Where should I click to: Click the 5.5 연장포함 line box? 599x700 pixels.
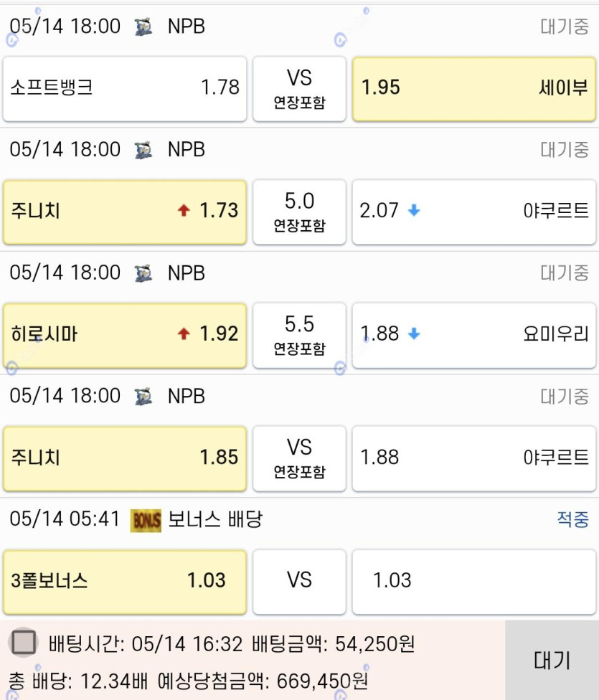[x=299, y=335]
